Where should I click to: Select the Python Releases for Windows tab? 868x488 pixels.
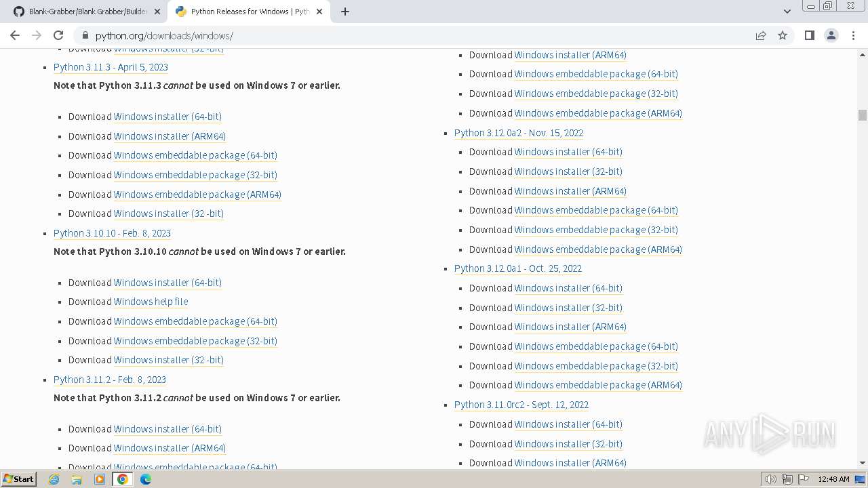point(248,12)
